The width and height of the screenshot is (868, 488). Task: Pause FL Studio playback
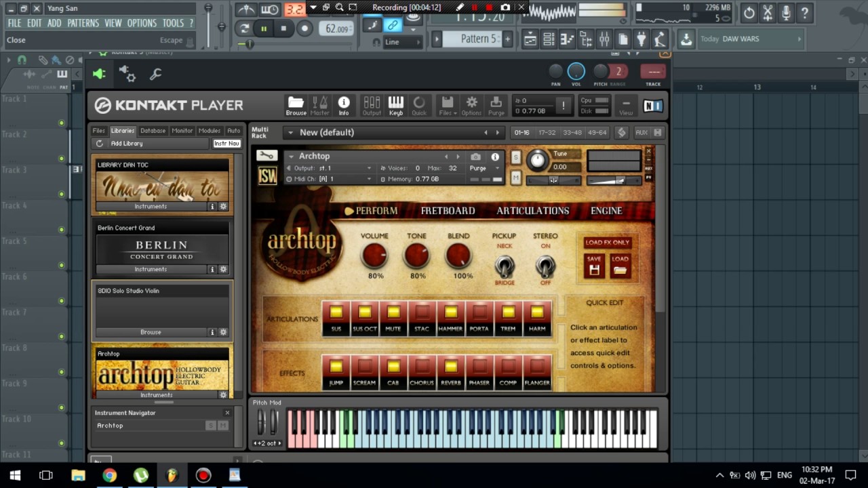click(263, 28)
